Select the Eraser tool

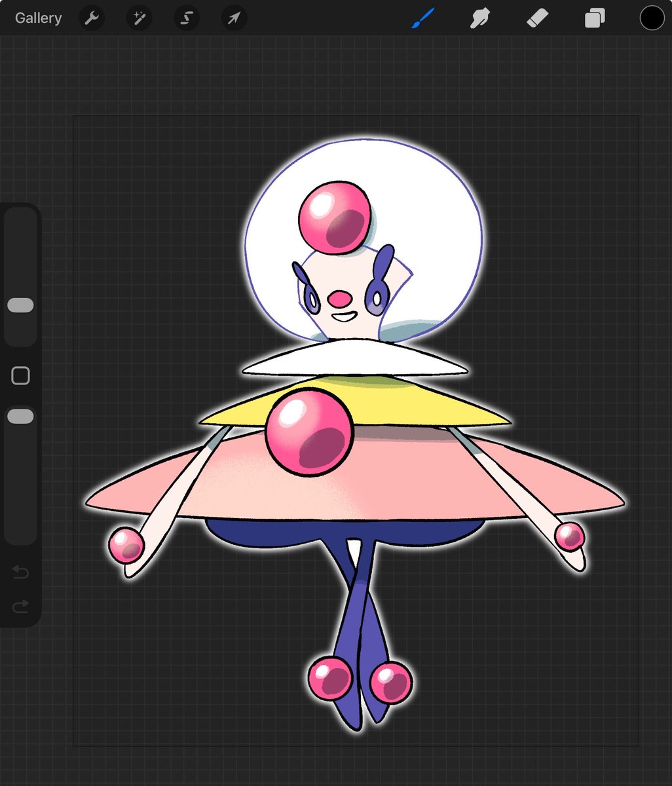537,18
